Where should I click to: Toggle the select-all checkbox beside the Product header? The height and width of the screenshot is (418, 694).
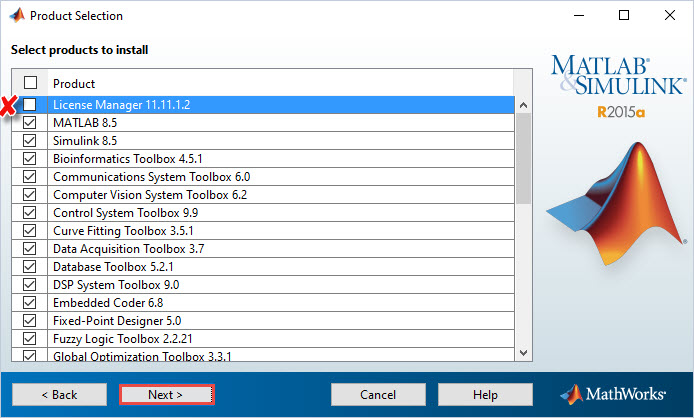click(x=30, y=83)
